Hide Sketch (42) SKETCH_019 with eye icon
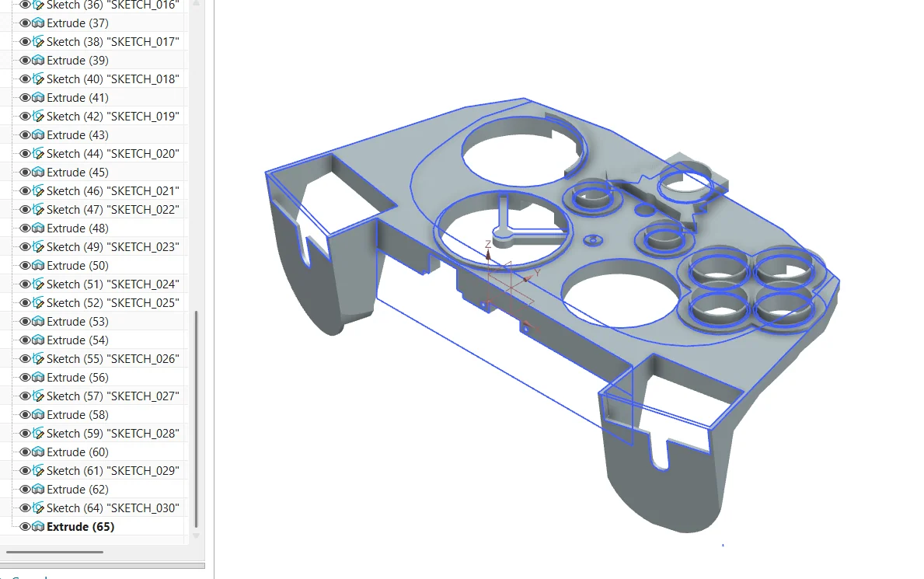 point(25,116)
